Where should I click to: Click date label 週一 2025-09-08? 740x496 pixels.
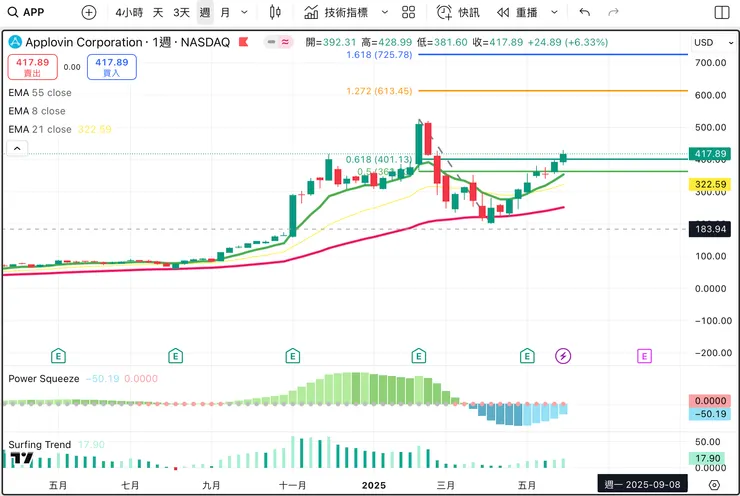[x=642, y=485]
